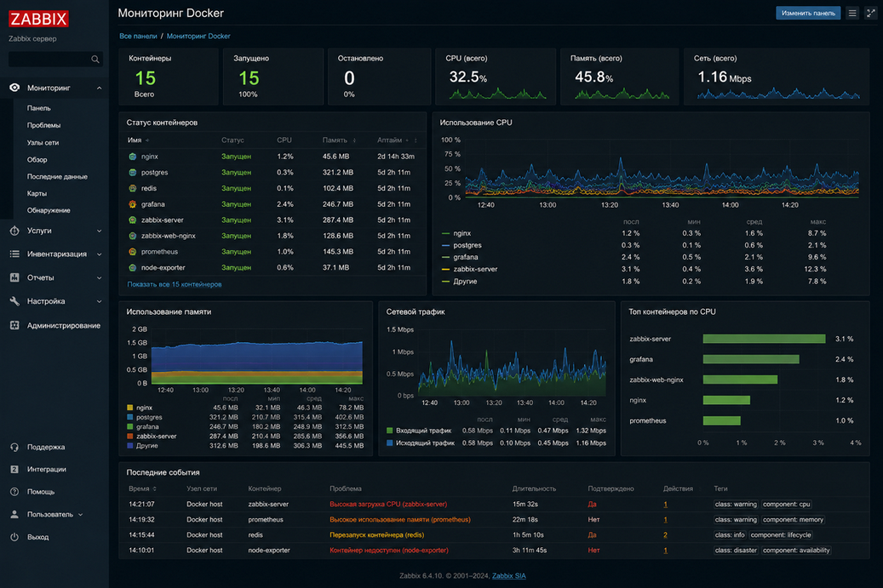The width and height of the screenshot is (883, 588).
Task: Click the Изменить панель button
Action: click(x=808, y=13)
